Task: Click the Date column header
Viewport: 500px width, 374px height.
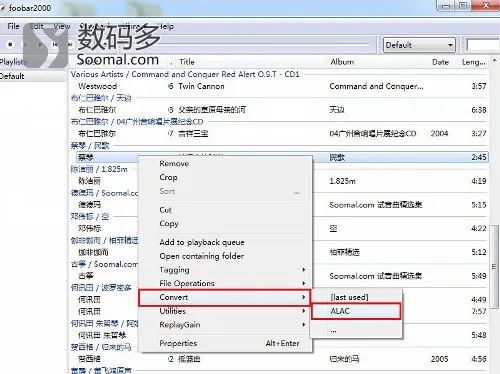Action: 440,62
